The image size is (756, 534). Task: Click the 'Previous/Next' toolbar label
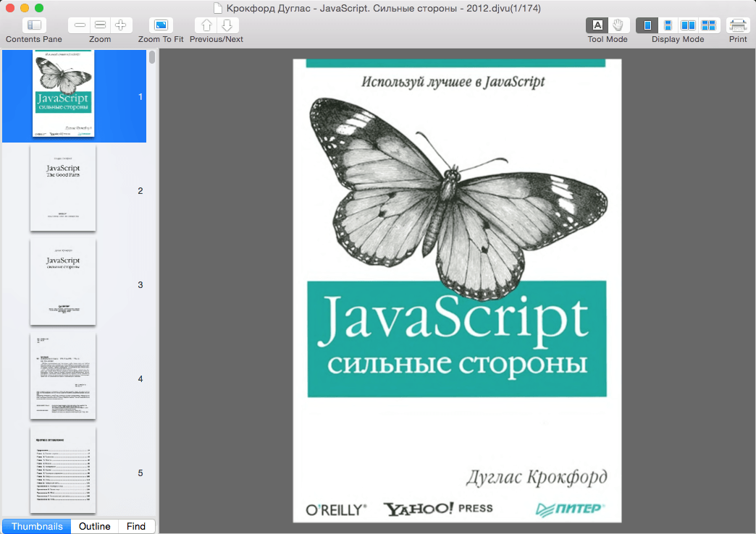click(x=217, y=39)
